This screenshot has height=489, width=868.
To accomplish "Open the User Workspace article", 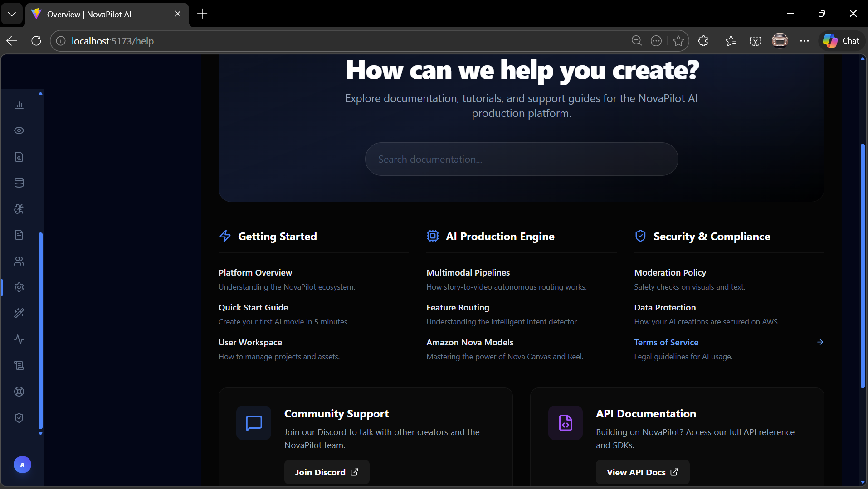I will click(x=250, y=342).
